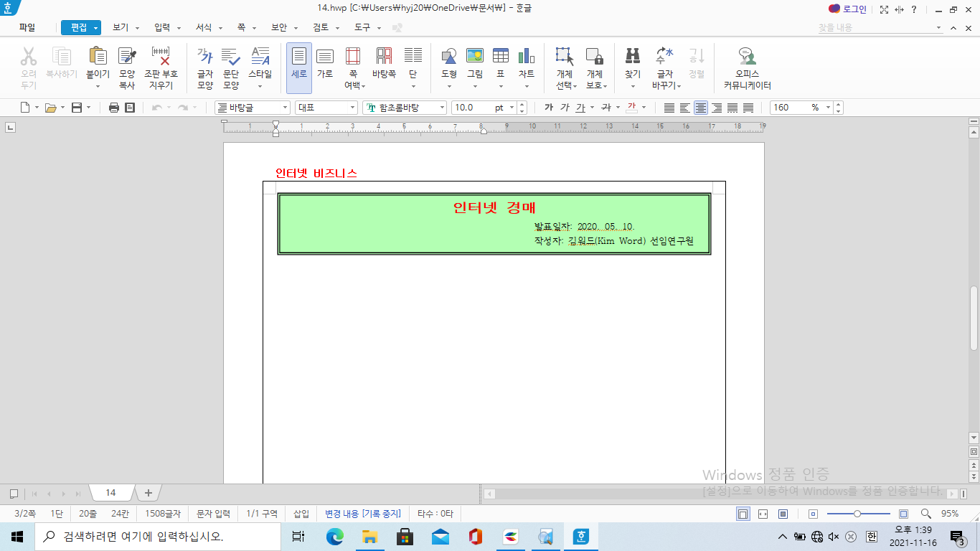Open the 문단 모양 paragraph format dialog
This screenshot has height=551, width=980.
tap(231, 57)
